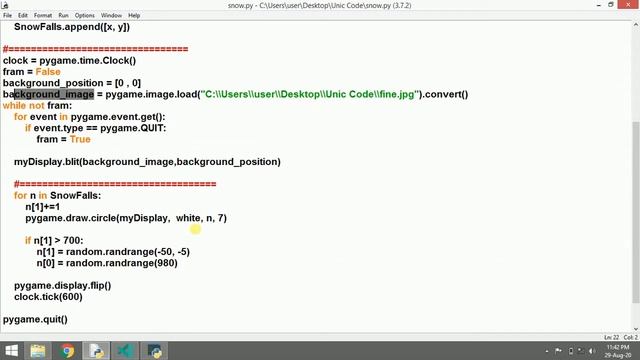The height and width of the screenshot is (360, 640).
Task: Open the Python taskbar icon beside the green X
Action: pyautogui.click(x=154, y=351)
